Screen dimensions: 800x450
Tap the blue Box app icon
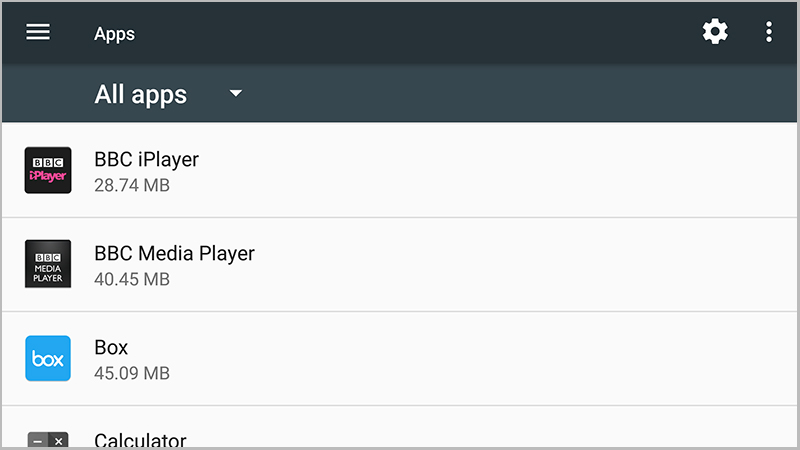tap(48, 358)
